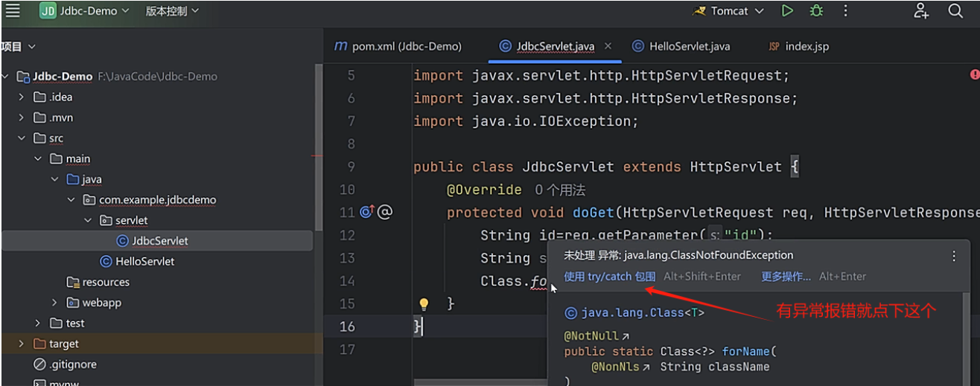Click the override gutter icon on line 11
The width and height of the screenshot is (980, 386).
pyautogui.click(x=366, y=213)
